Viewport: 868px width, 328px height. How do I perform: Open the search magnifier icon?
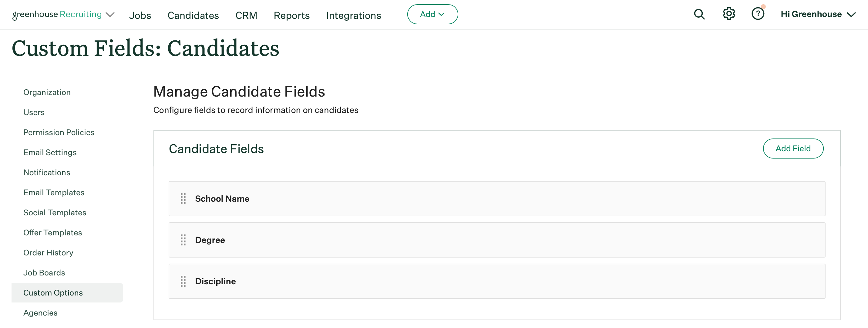pyautogui.click(x=699, y=14)
